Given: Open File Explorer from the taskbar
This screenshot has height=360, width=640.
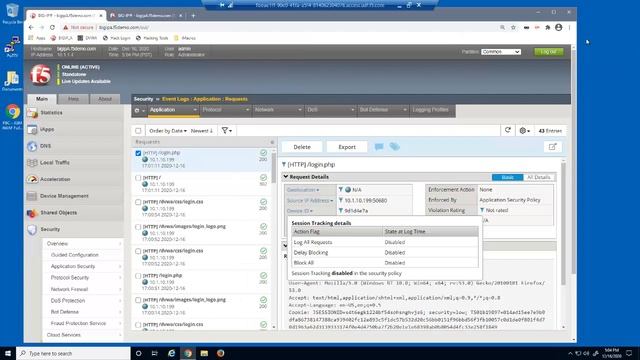Looking at the screenshot, I should click(x=204, y=353).
